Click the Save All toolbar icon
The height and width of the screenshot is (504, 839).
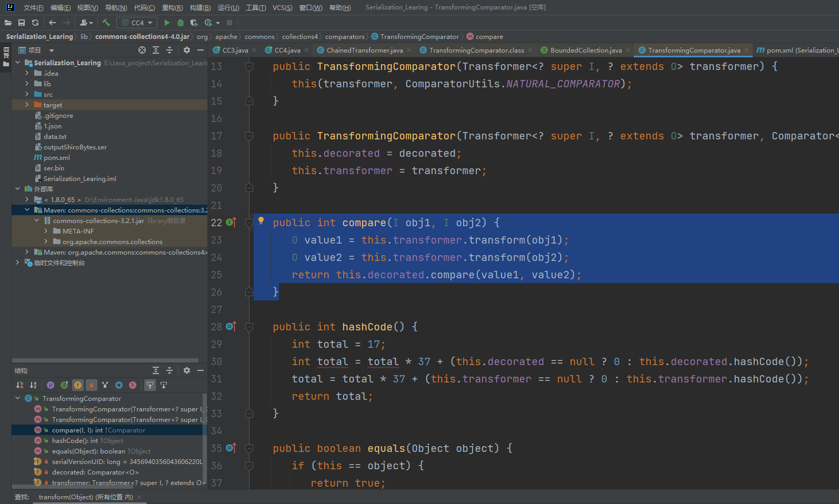22,23
